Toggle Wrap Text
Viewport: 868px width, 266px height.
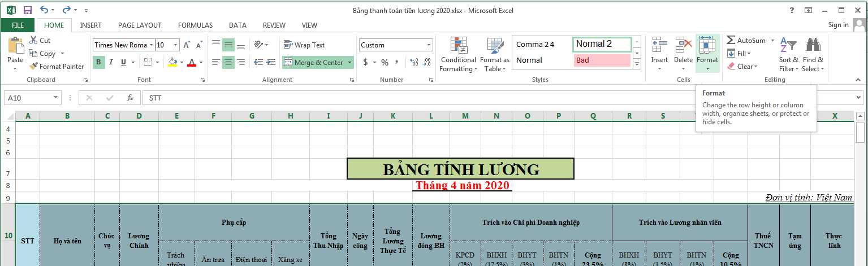coord(304,45)
